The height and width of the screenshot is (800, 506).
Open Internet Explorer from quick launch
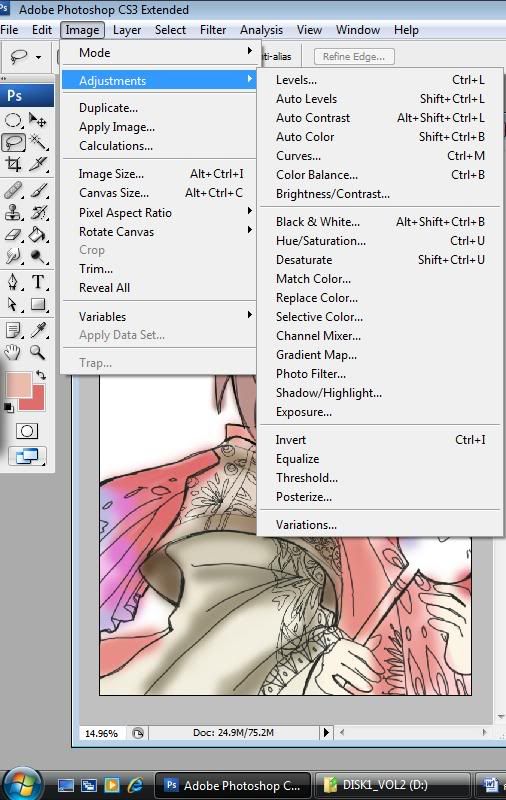[135, 785]
